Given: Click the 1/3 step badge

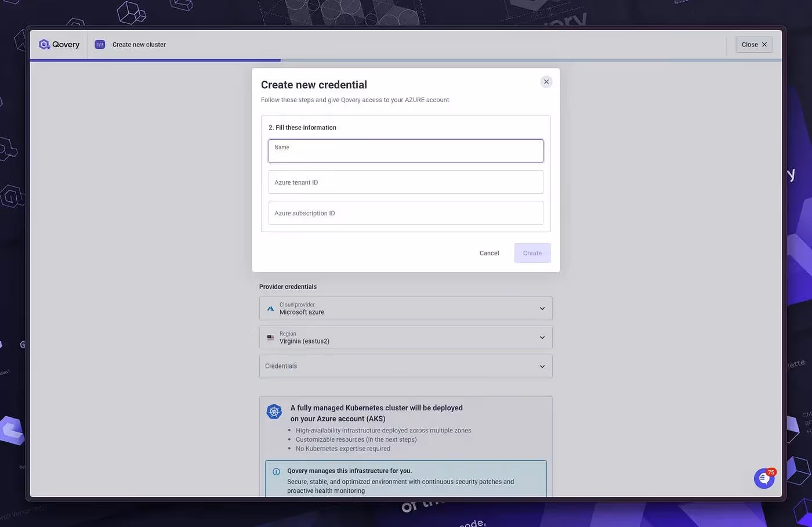Looking at the screenshot, I should coord(99,44).
